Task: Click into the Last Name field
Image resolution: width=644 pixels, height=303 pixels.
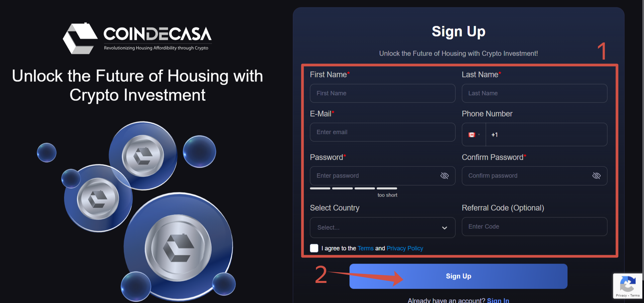Action: coord(534,93)
